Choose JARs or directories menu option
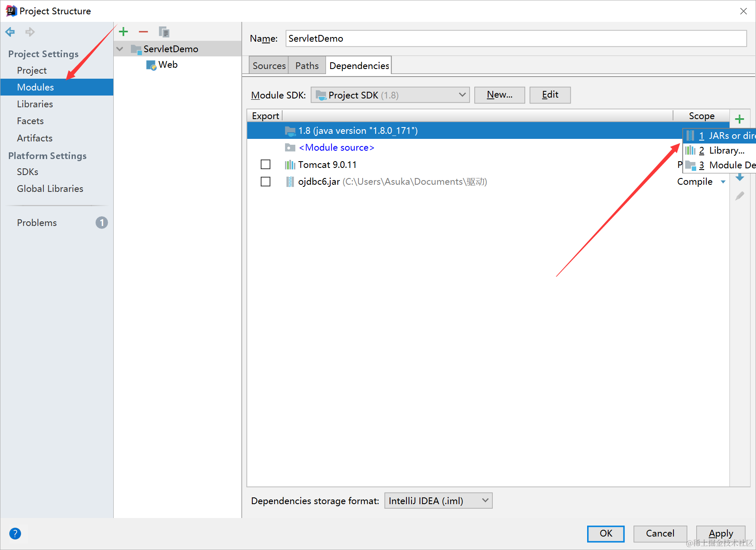Viewport: 756px width, 550px height. point(719,136)
